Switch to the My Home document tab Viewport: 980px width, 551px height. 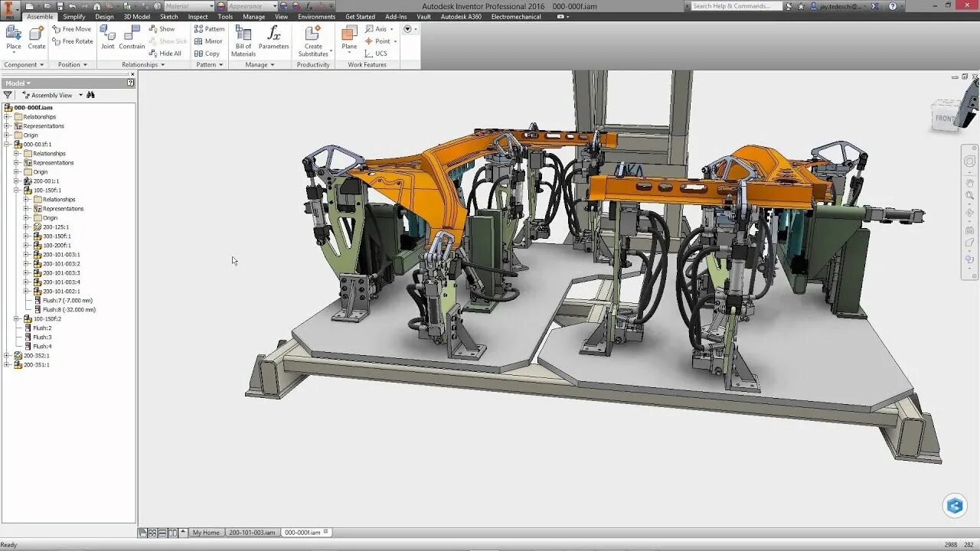(x=205, y=532)
